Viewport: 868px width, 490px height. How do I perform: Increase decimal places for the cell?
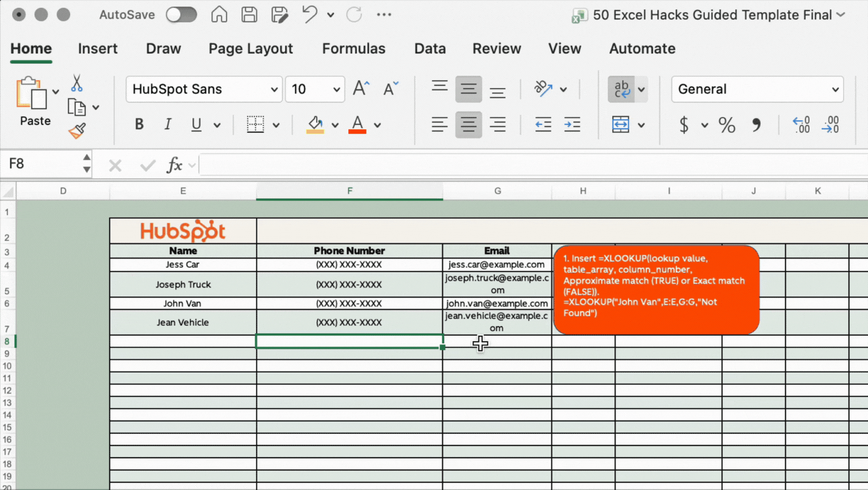[x=801, y=125]
